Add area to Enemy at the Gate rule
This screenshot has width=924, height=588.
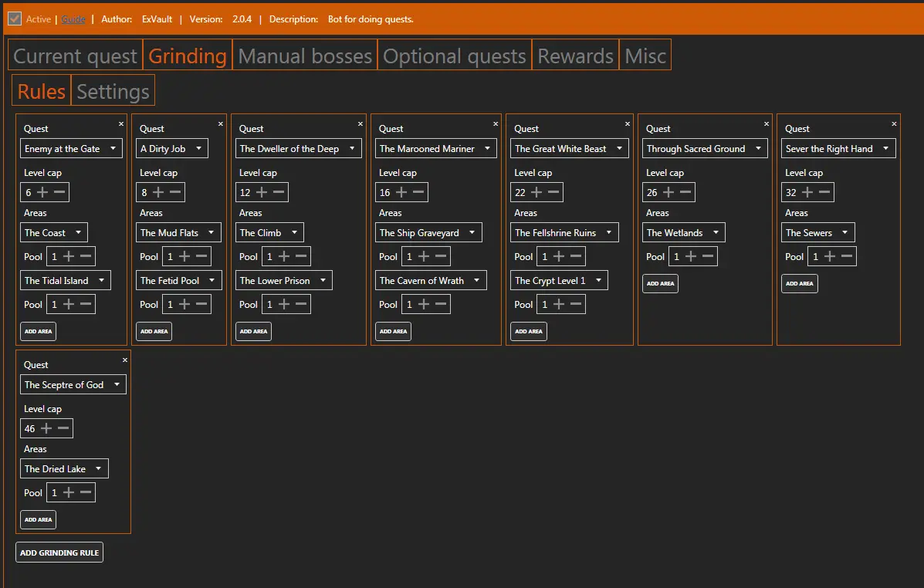click(39, 331)
